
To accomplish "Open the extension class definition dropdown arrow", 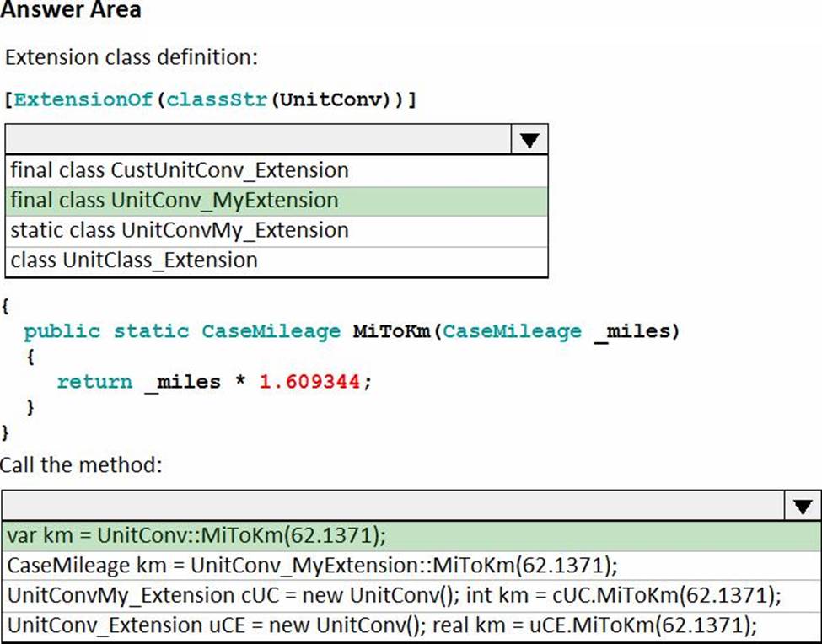I will point(529,140).
